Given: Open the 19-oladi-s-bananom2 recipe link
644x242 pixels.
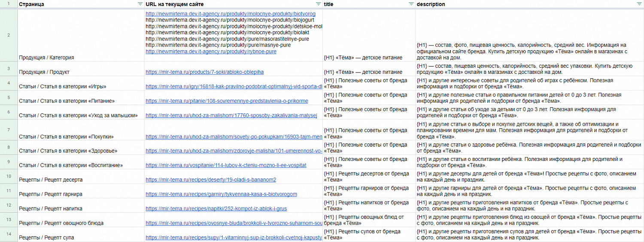Looking at the screenshot, I should (211, 180).
